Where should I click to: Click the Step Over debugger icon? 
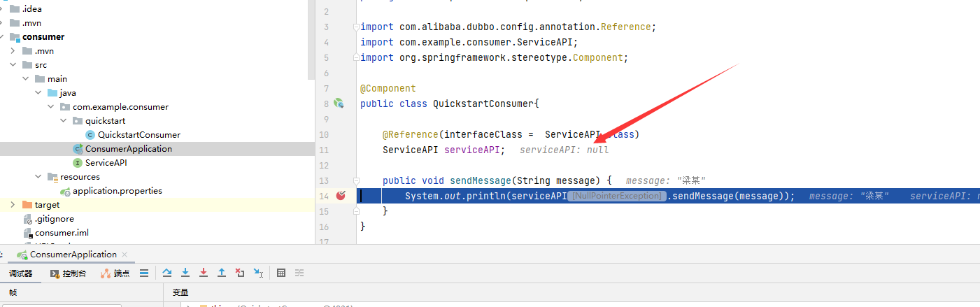pyautogui.click(x=167, y=273)
